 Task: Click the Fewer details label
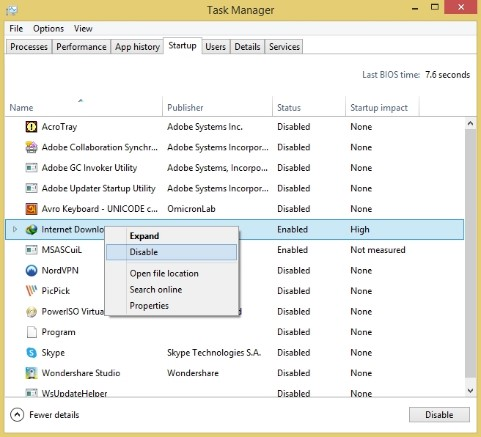(54, 415)
